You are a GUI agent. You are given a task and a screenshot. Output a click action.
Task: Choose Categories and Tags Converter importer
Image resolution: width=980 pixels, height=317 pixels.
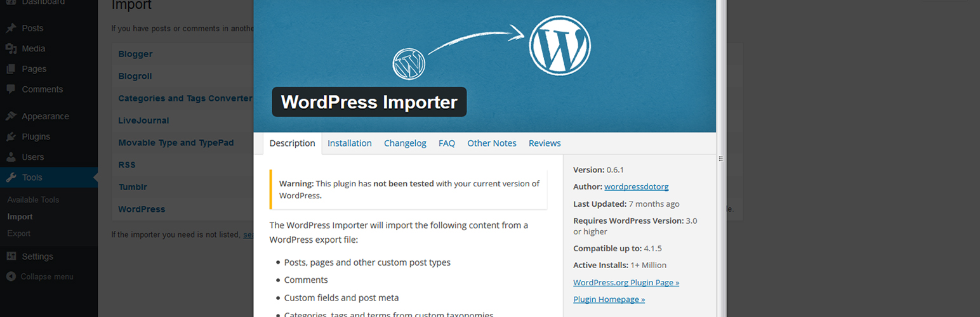(x=185, y=98)
